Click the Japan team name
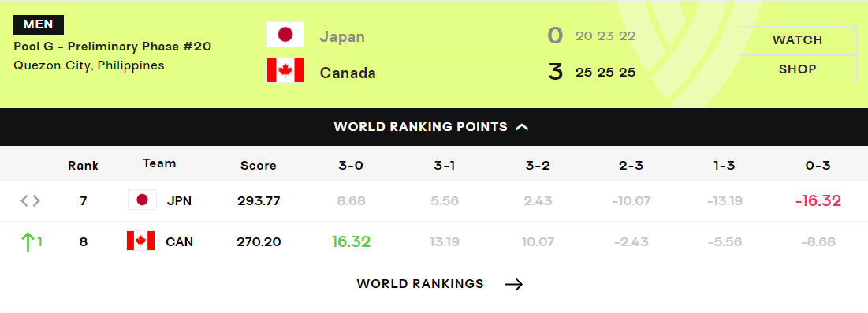This screenshot has width=868, height=314. point(342,37)
